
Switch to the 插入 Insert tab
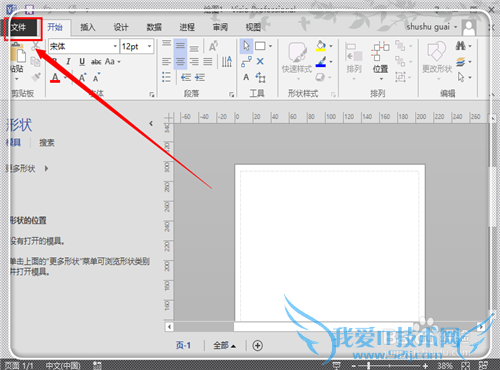click(88, 27)
